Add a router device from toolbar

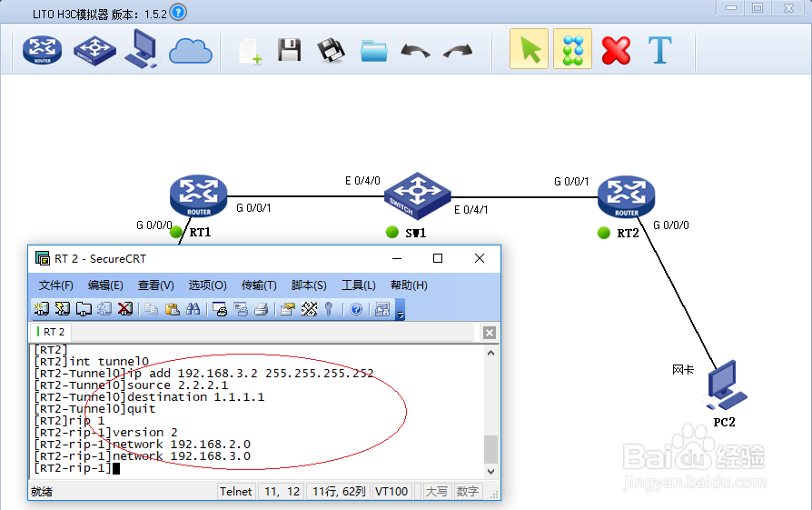pyautogui.click(x=43, y=50)
